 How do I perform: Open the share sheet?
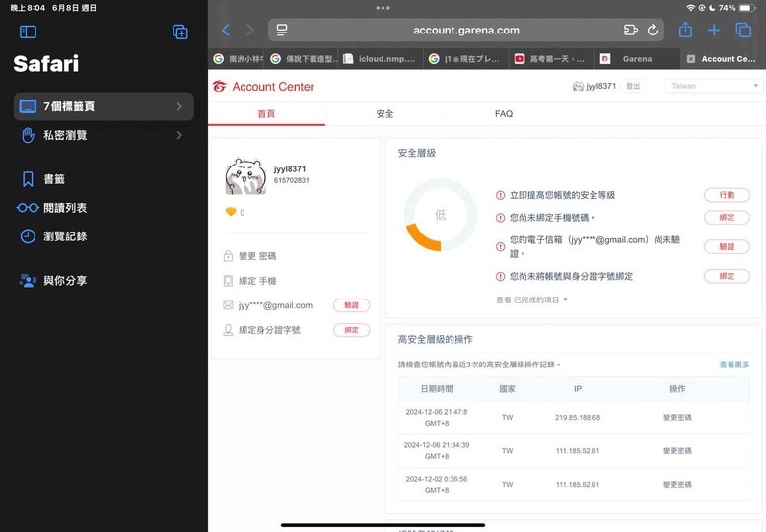click(x=685, y=30)
